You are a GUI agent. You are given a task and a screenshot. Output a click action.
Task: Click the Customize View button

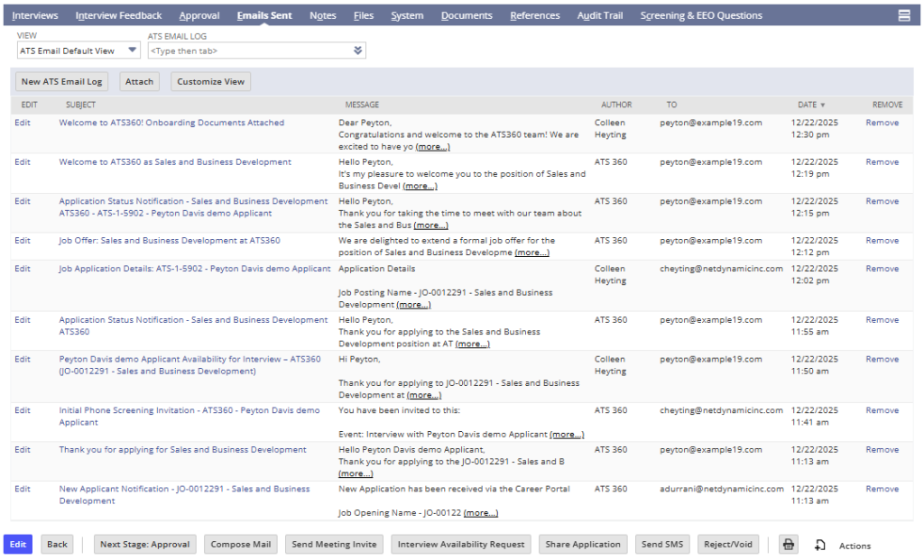pyautogui.click(x=210, y=81)
